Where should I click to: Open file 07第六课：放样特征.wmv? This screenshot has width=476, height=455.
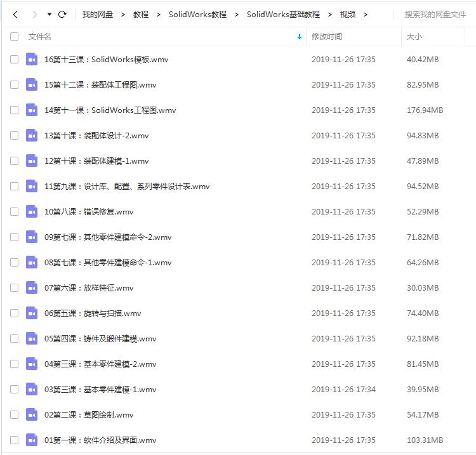point(89,287)
